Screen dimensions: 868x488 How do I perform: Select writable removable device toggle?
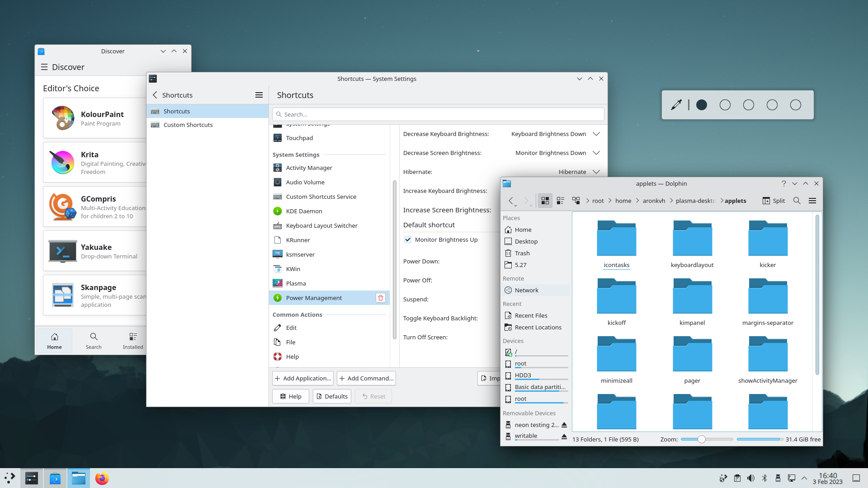564,436
